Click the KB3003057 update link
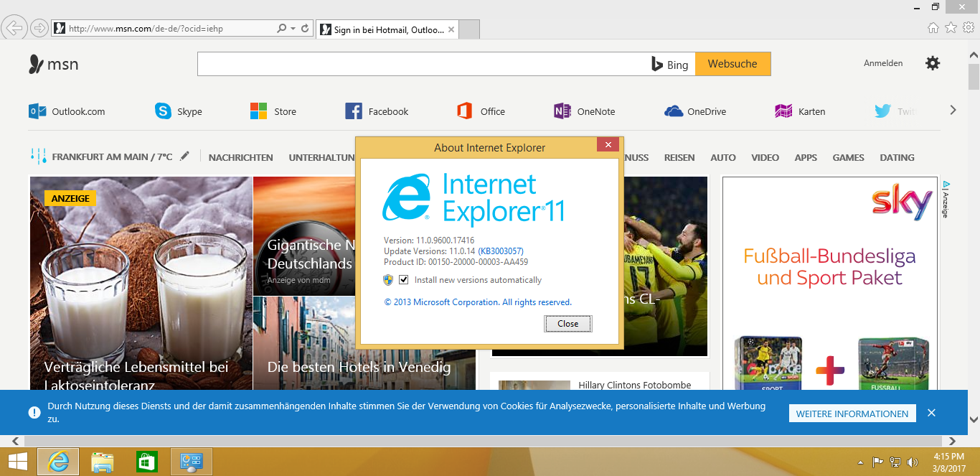 [501, 251]
